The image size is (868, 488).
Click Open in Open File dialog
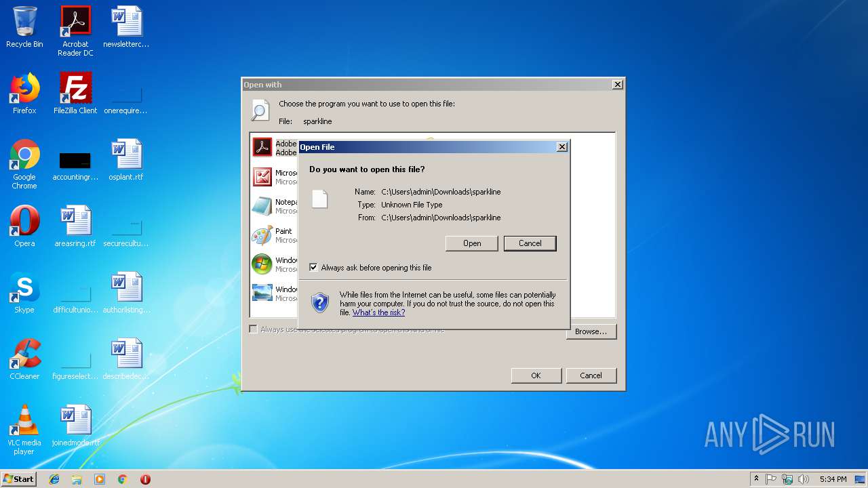tap(472, 243)
